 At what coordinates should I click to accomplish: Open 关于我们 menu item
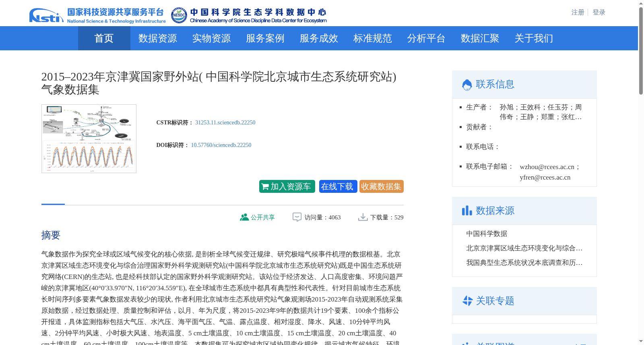point(534,38)
